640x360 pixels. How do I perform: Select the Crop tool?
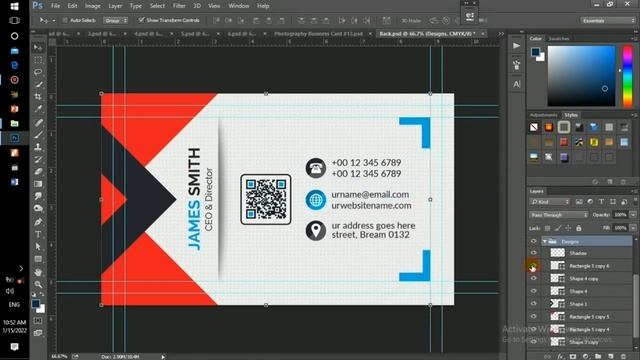38,96
